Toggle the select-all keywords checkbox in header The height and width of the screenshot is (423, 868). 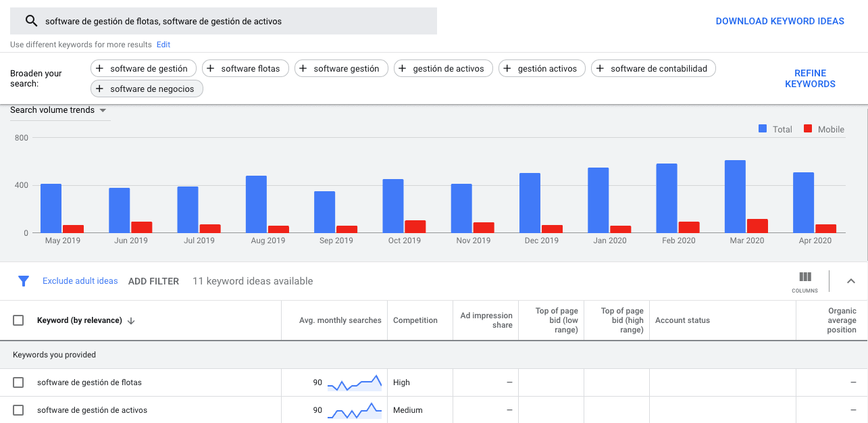(18, 320)
